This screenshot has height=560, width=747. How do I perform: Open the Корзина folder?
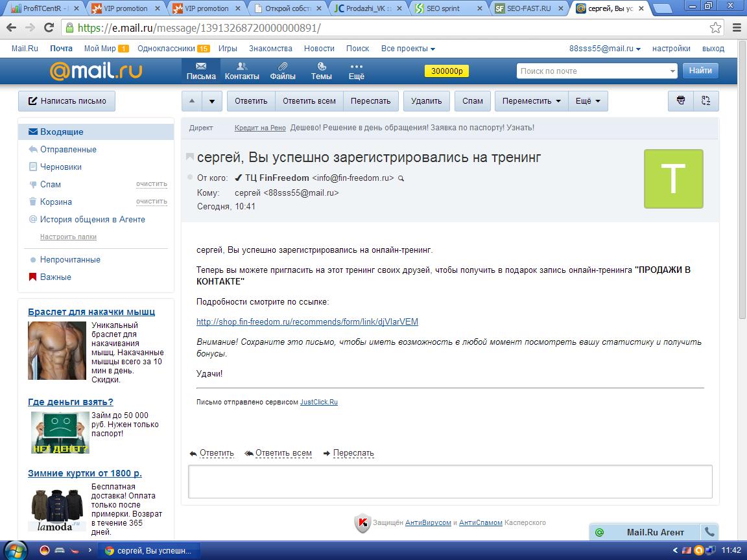pyautogui.click(x=56, y=202)
